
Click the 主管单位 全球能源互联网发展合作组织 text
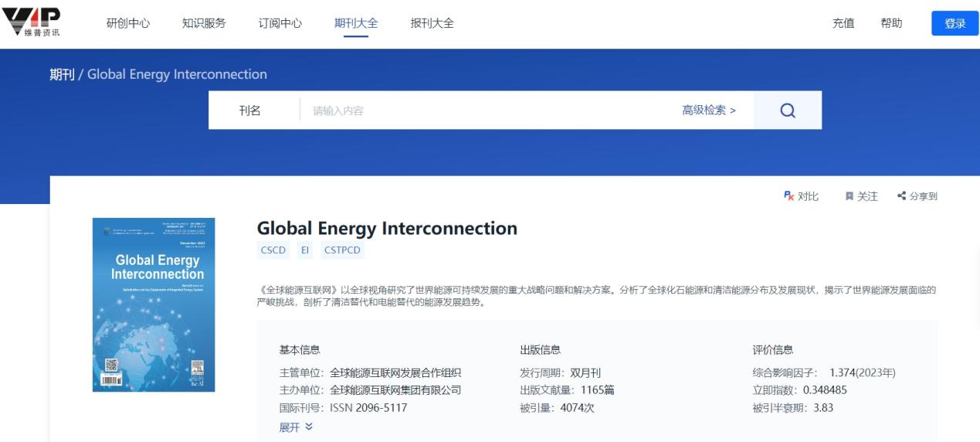(x=370, y=372)
